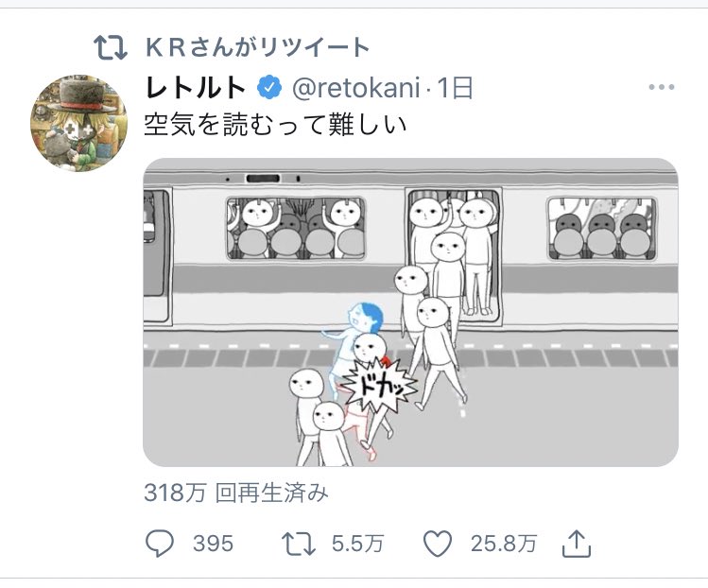The width and height of the screenshot is (708, 588).
Task: Click the blue verified badge
Action: pos(269,88)
